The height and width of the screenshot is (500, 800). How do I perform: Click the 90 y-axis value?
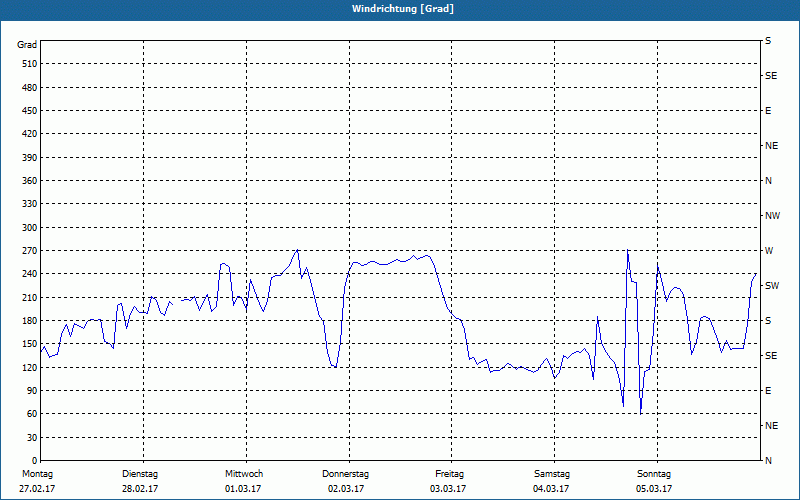pyautogui.click(x=32, y=391)
